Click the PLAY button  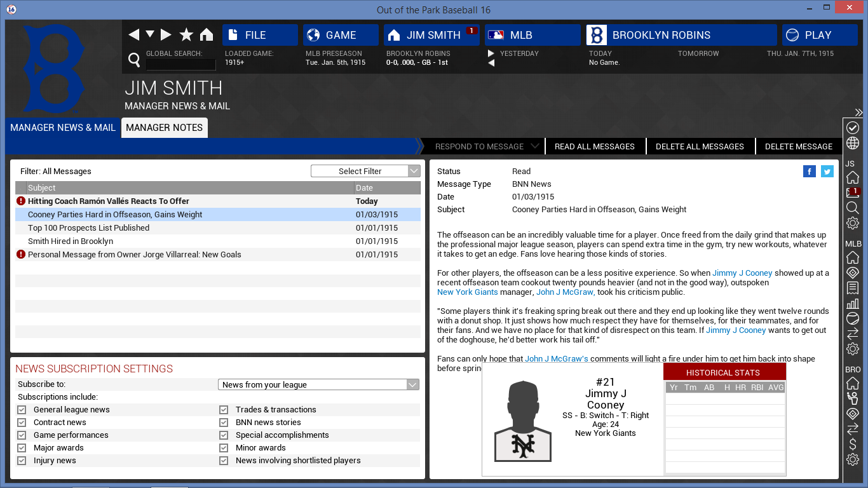point(820,35)
